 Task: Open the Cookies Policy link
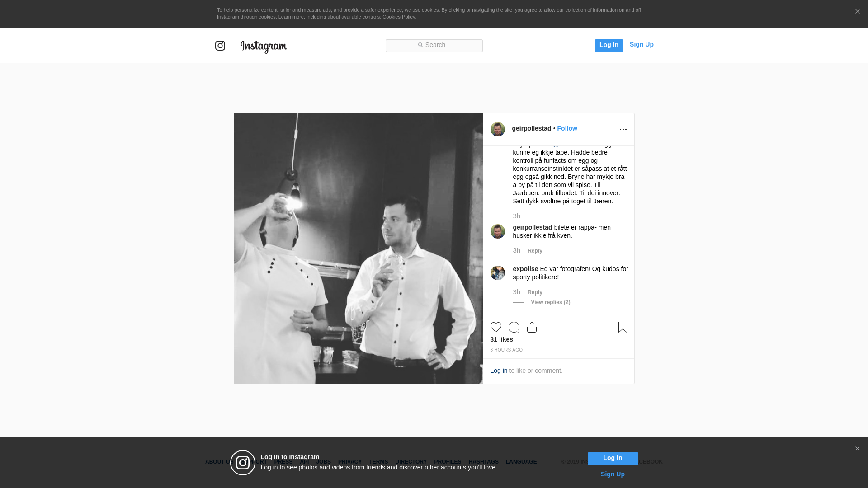click(399, 17)
